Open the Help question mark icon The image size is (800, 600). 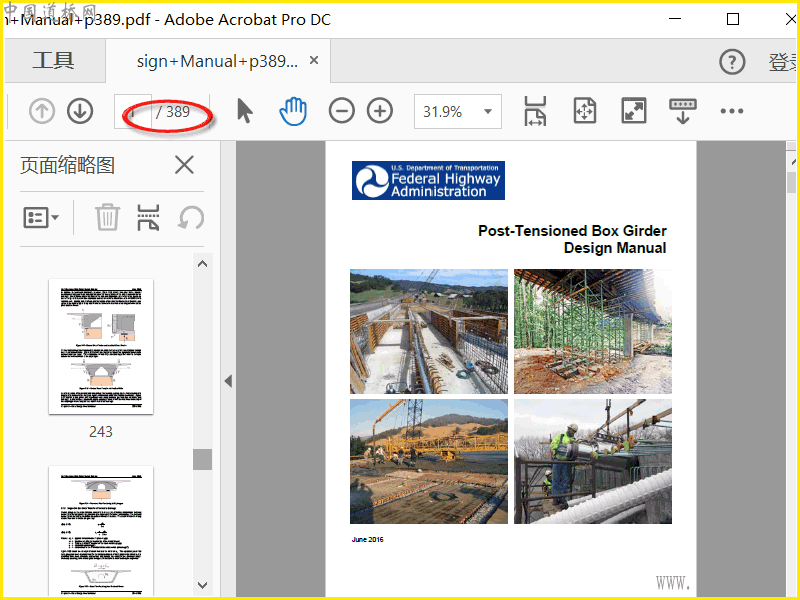coord(732,62)
